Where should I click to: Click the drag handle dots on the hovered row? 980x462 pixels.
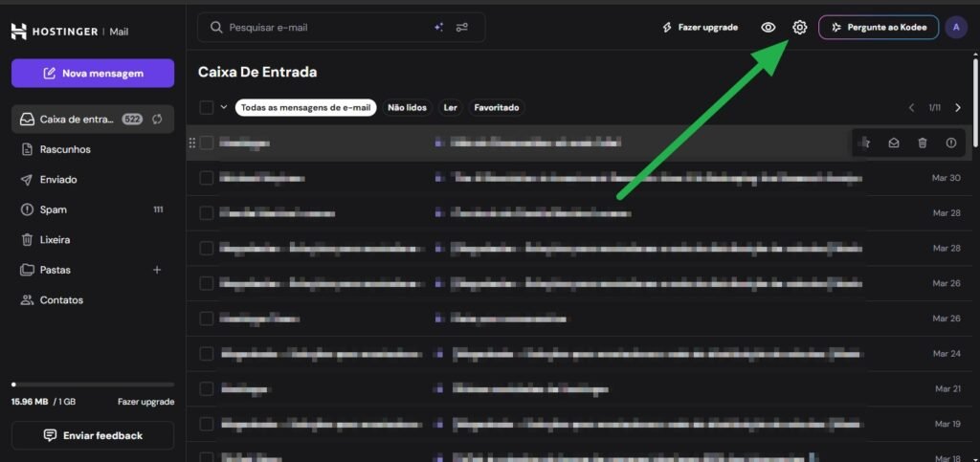191,143
